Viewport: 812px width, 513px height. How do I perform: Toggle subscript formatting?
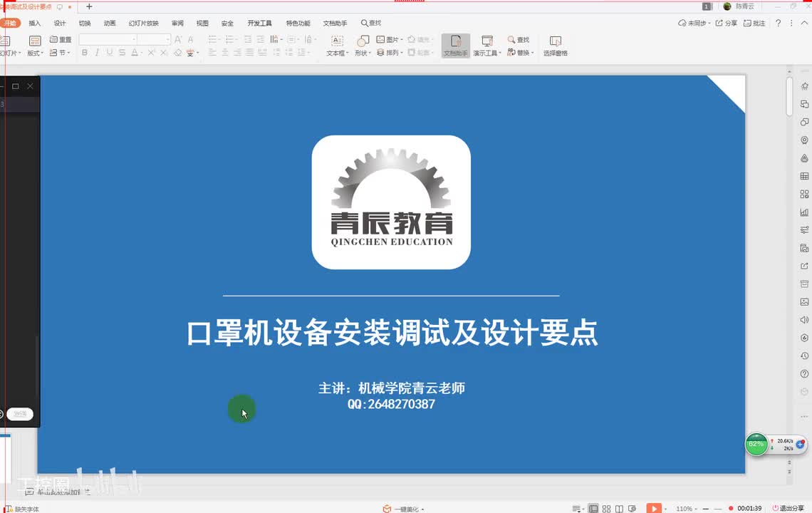[164, 53]
